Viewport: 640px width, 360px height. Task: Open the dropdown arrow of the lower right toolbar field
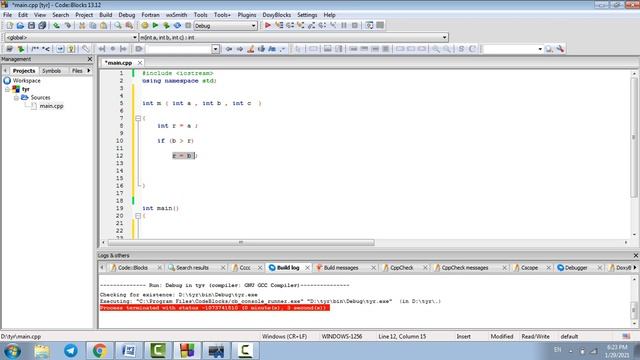540,49
